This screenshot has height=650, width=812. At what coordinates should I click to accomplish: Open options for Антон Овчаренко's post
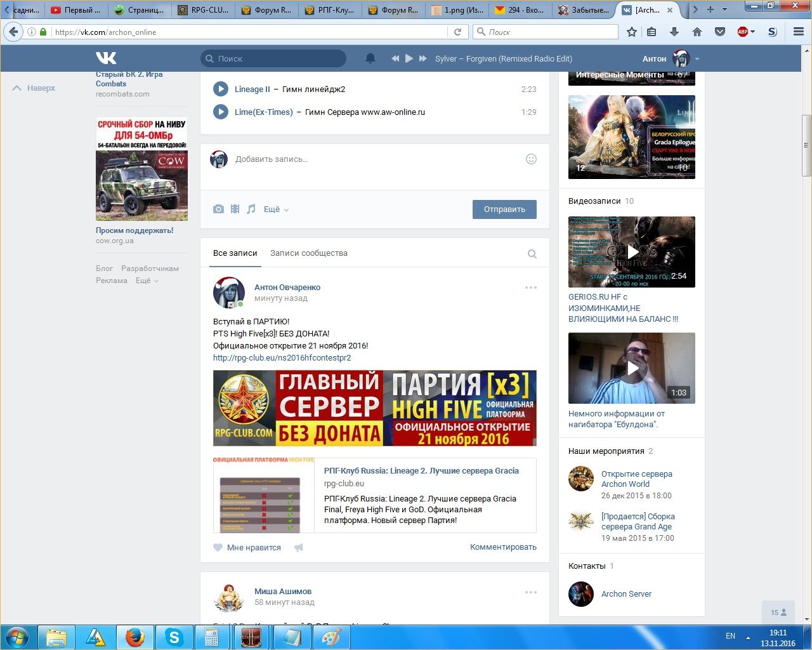coord(531,288)
